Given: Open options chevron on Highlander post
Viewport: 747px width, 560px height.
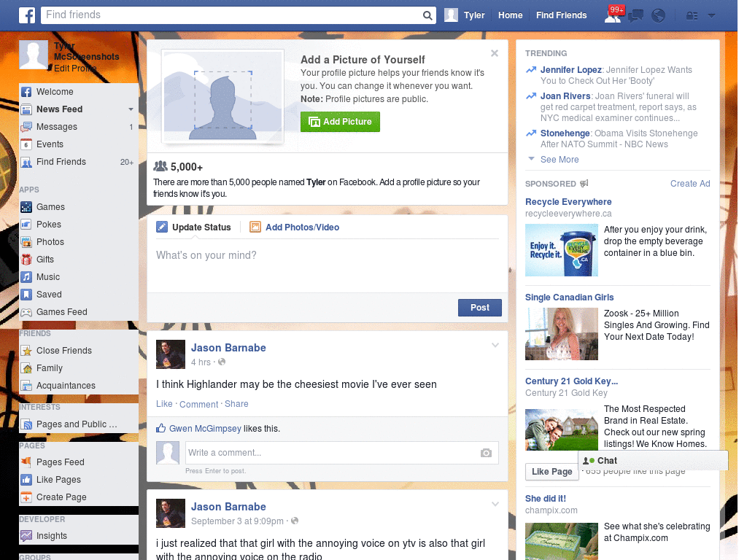Looking at the screenshot, I should click(x=495, y=345).
